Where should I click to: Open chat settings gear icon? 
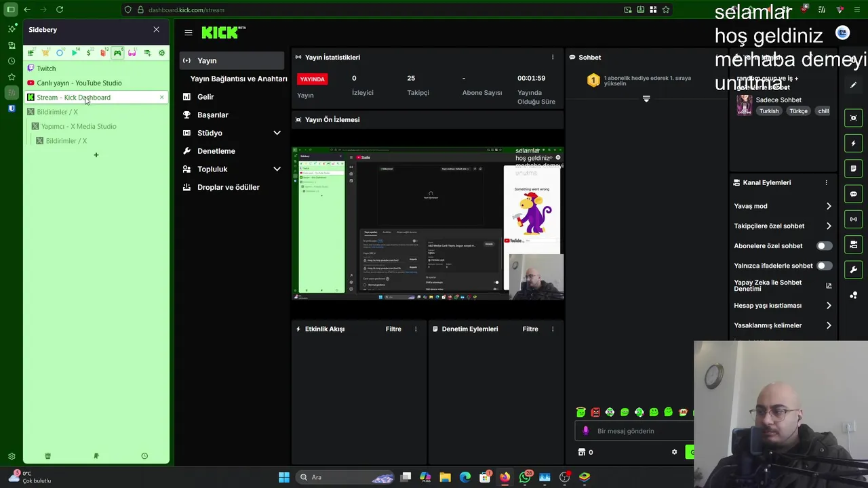(674, 452)
